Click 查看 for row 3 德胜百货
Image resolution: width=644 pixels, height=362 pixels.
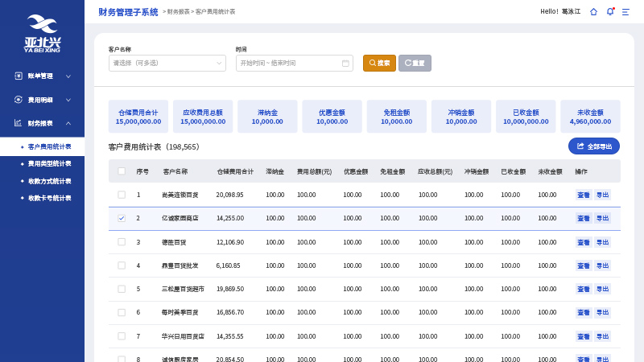[x=583, y=242]
